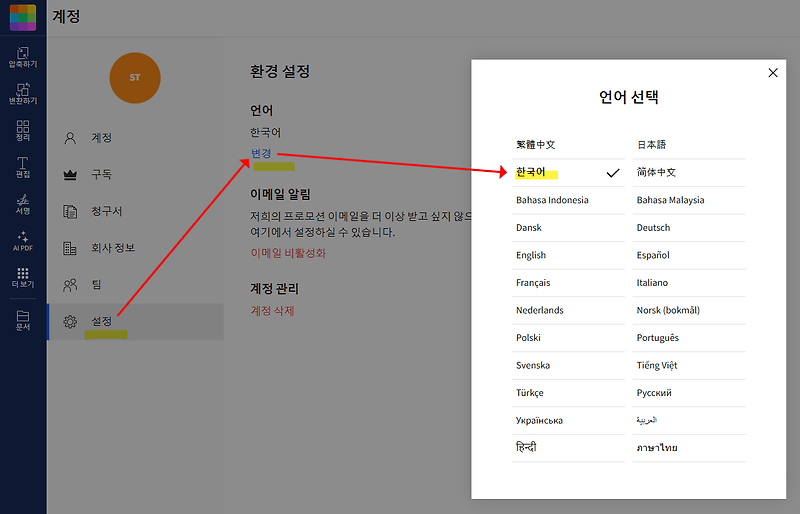The image size is (800, 514).
Task: Click the 계정 삭제 delete account link
Action: tap(272, 311)
